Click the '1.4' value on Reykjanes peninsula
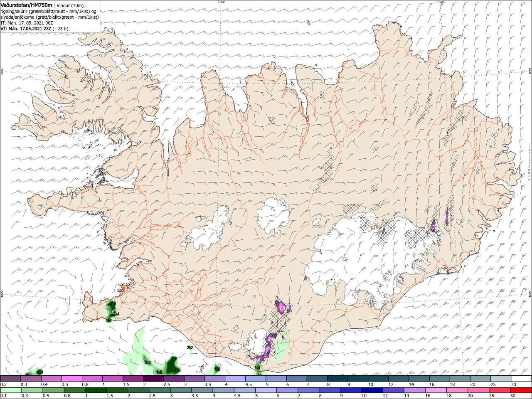The width and height of the screenshot is (532, 399). point(109,320)
